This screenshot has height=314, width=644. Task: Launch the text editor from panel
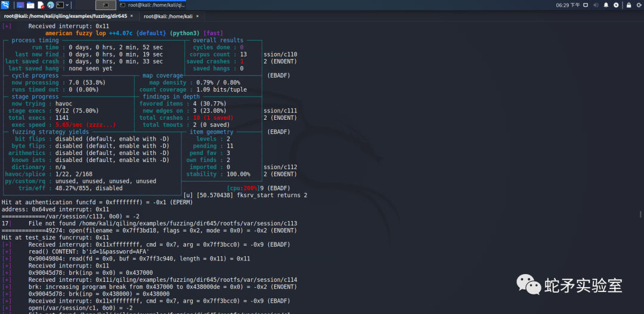coord(41,5)
